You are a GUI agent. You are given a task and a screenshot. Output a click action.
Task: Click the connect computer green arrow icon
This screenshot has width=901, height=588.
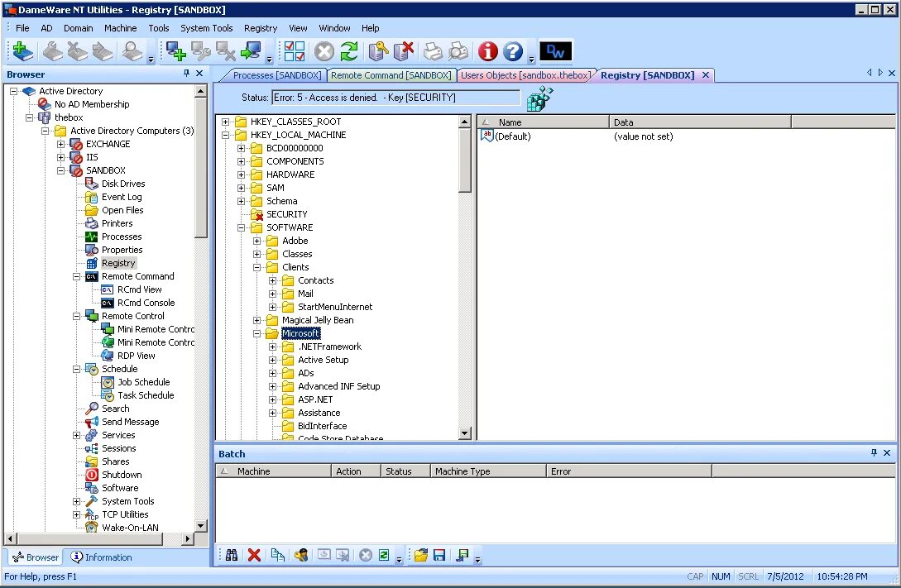tap(252, 51)
